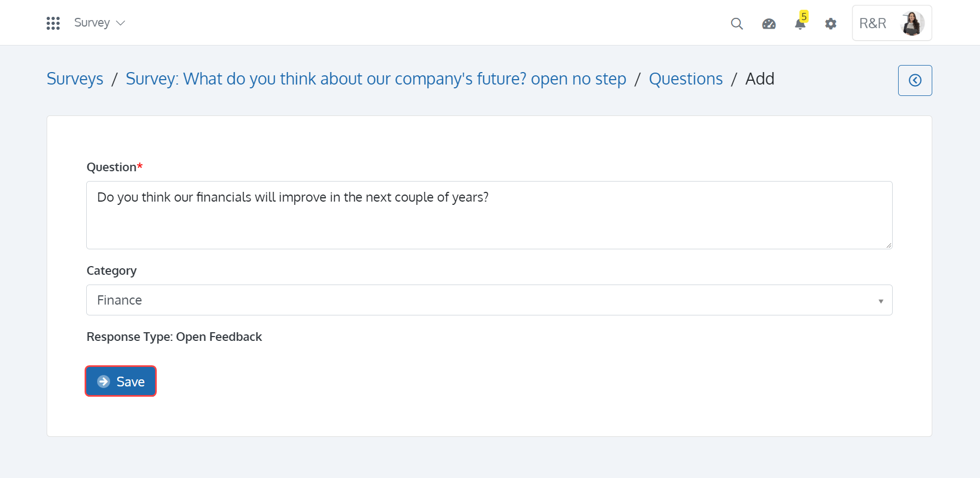
Task: Click the search magnifier icon
Action: [736, 23]
